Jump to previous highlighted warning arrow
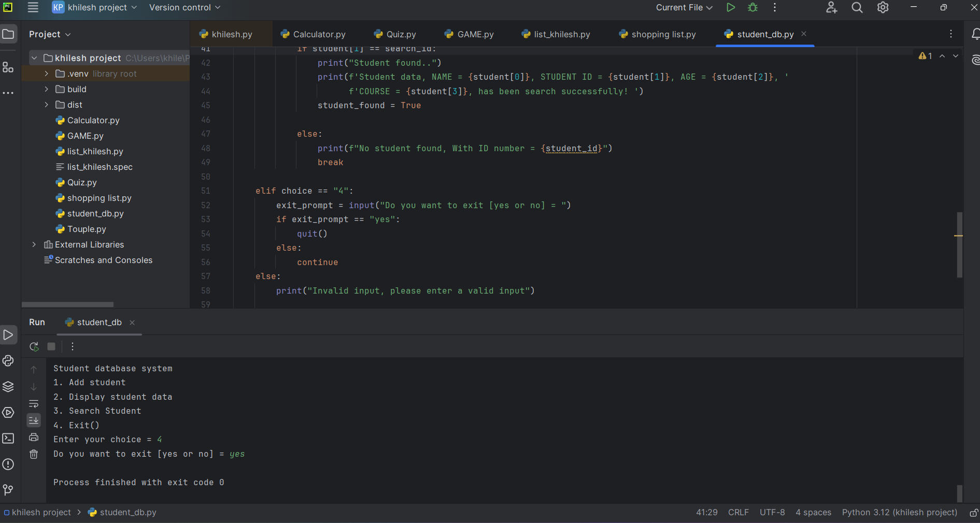This screenshot has height=523, width=980. click(x=942, y=56)
